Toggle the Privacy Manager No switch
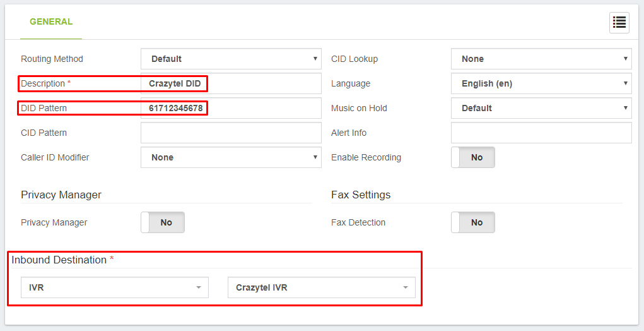Image resolution: width=644 pixels, height=331 pixels. pos(163,222)
